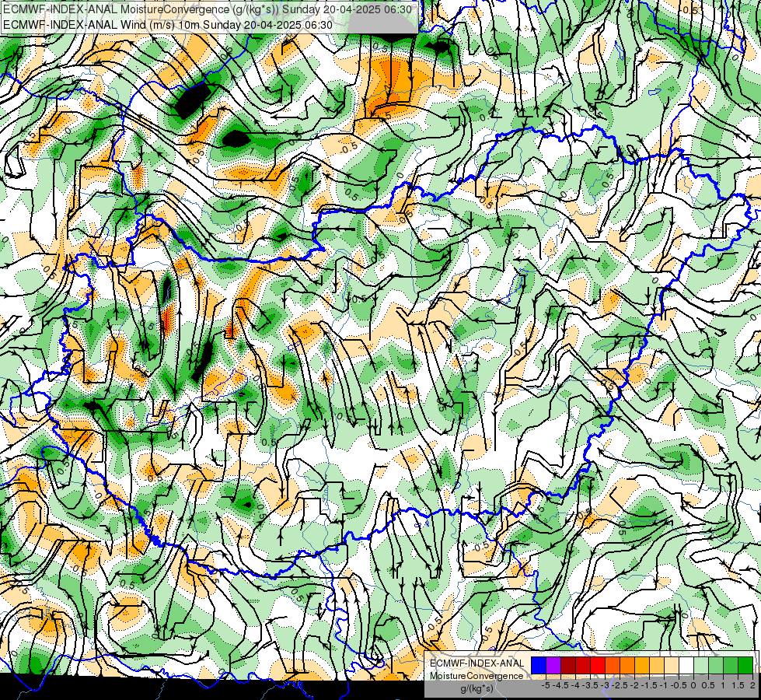The width and height of the screenshot is (761, 700).
Task: Click the legend tick value -5
Action: pos(546,685)
